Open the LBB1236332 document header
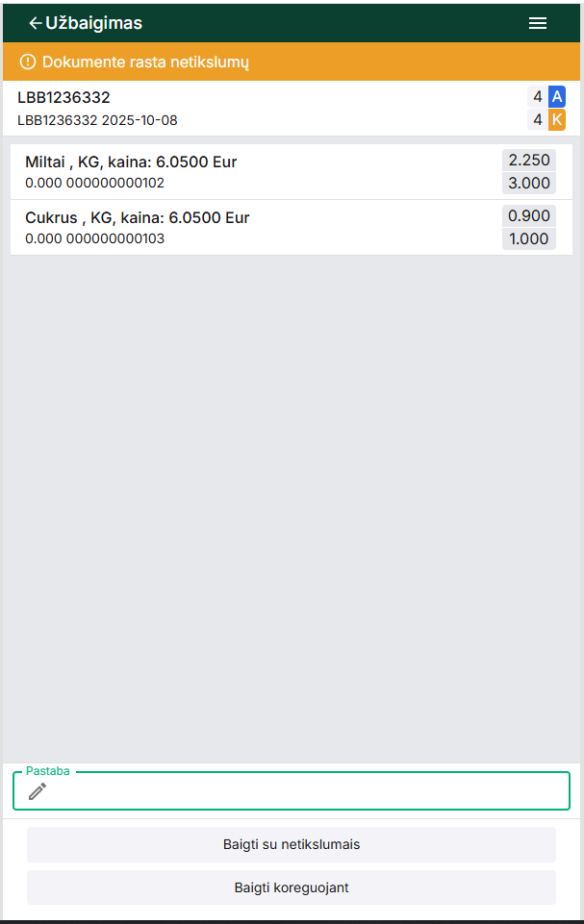584x924 pixels. tap(64, 97)
